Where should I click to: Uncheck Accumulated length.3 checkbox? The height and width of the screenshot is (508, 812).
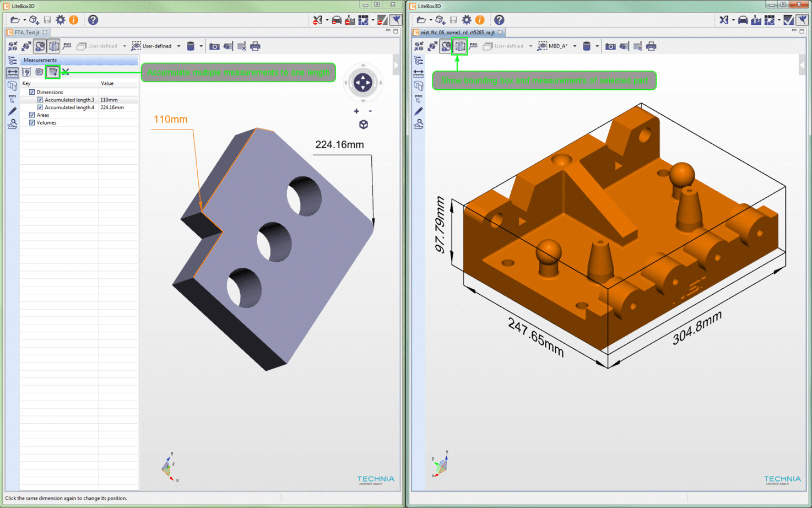pos(40,100)
